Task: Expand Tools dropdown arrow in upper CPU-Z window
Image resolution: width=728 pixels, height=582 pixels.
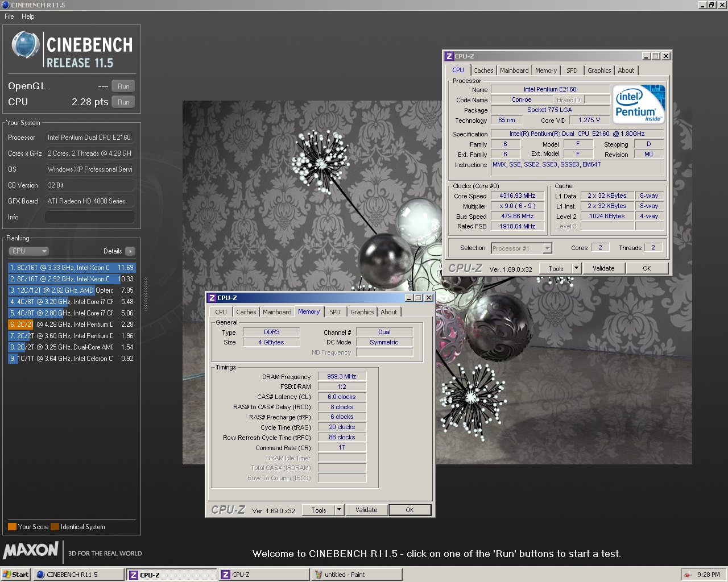Action: pos(576,269)
